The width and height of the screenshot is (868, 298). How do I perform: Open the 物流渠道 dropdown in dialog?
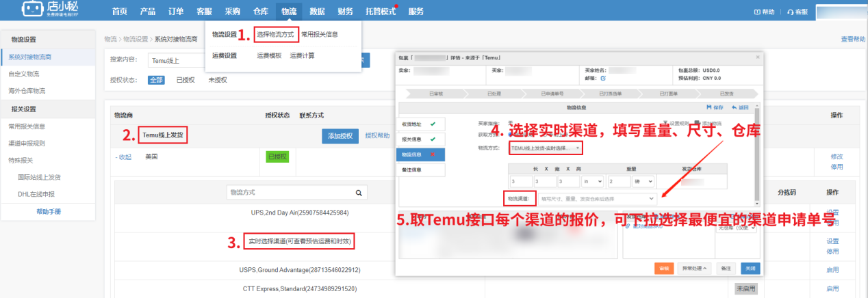click(x=598, y=198)
